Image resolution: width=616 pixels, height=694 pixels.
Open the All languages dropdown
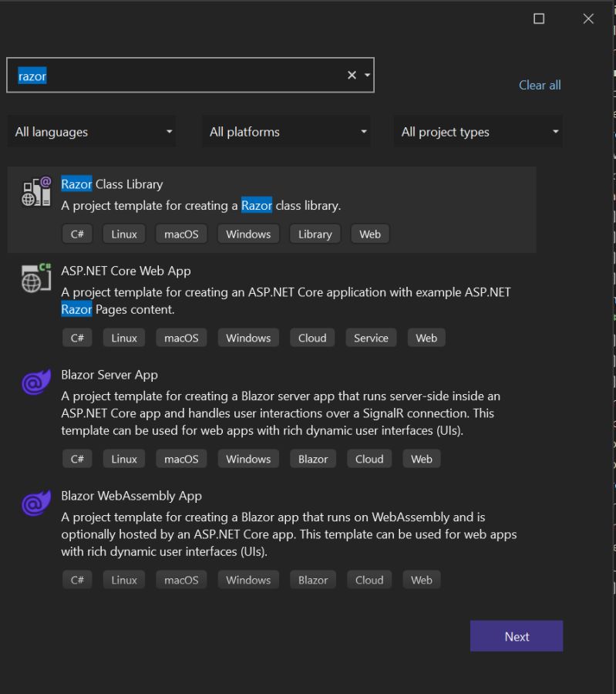point(92,131)
